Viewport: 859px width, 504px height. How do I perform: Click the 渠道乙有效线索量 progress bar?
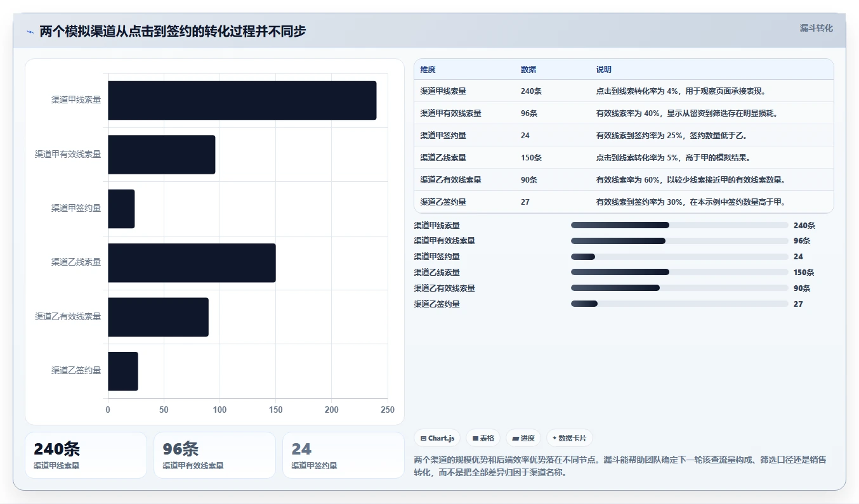(x=679, y=288)
